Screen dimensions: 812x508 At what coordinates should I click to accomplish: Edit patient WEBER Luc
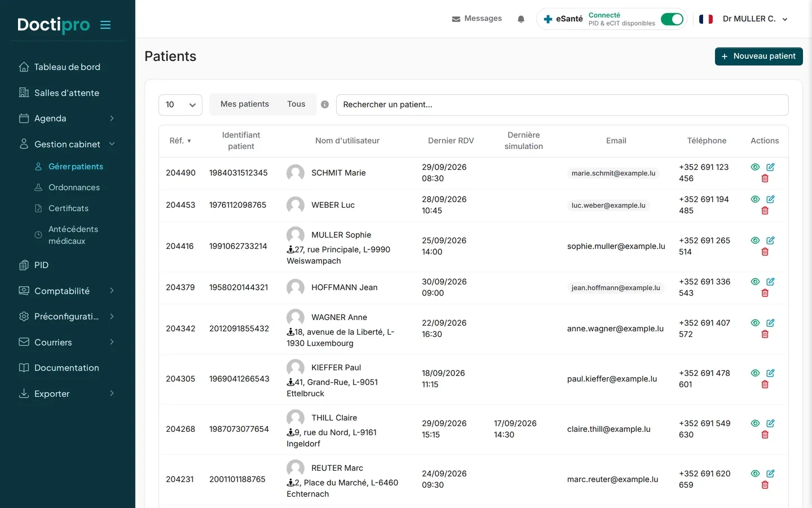770,199
